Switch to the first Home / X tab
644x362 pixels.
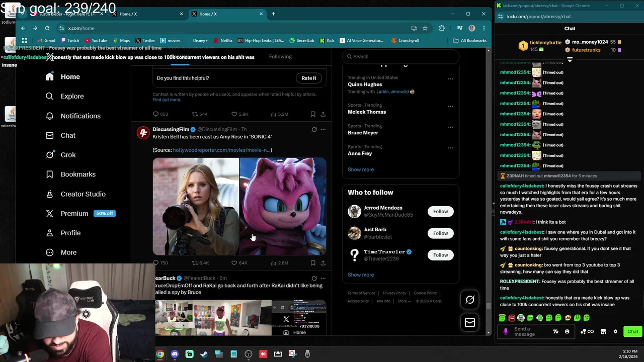pos(147,14)
